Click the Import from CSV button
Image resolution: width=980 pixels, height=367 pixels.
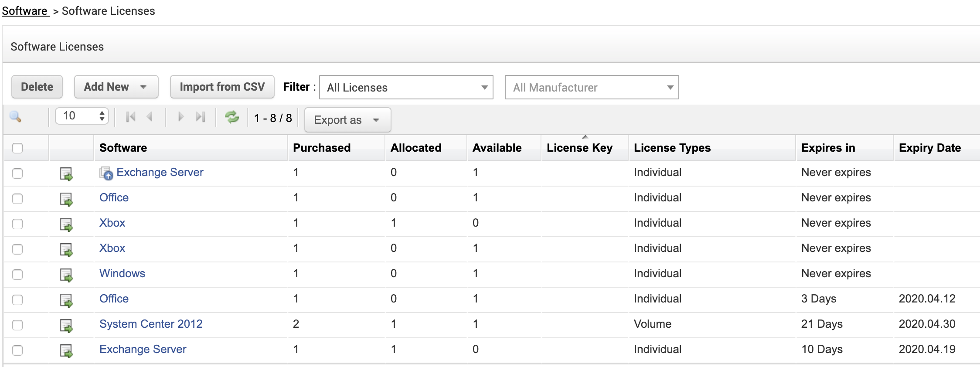coord(222,87)
